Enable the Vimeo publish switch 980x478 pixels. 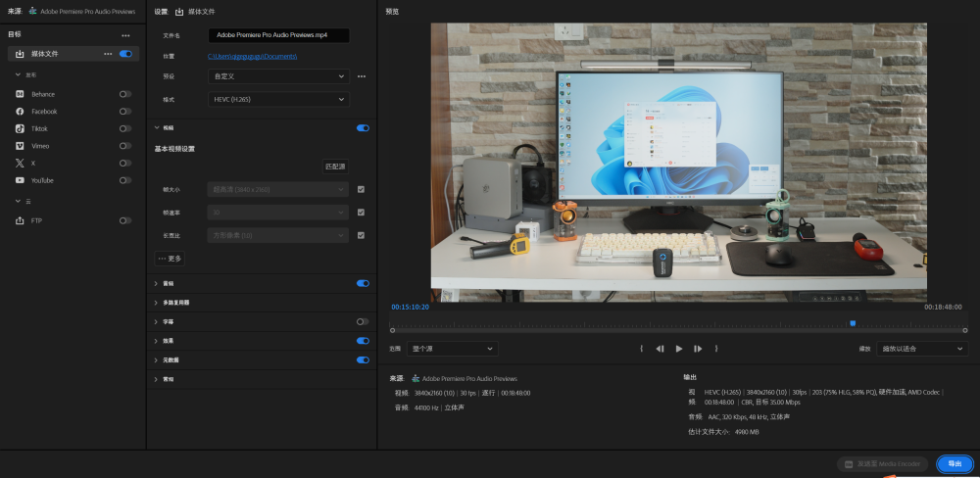click(x=125, y=146)
